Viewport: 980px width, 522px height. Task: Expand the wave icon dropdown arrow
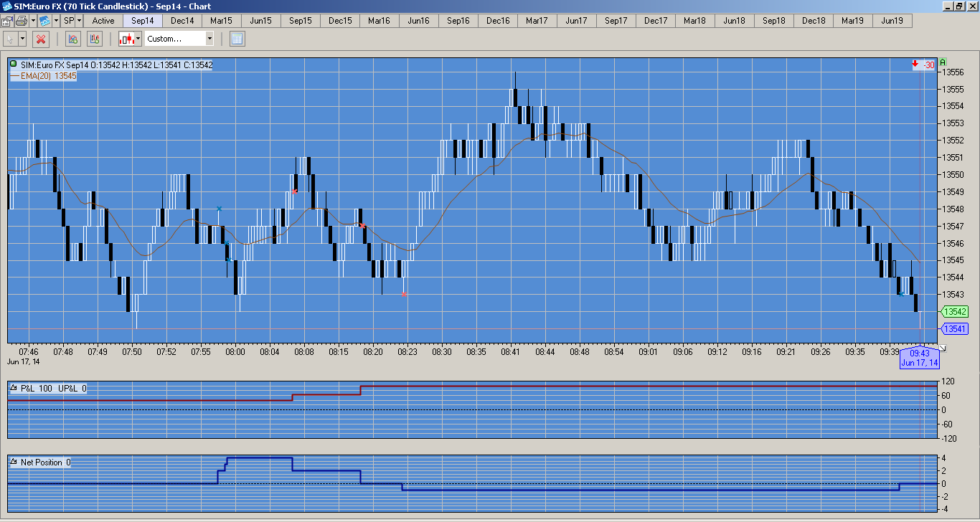click(55, 21)
